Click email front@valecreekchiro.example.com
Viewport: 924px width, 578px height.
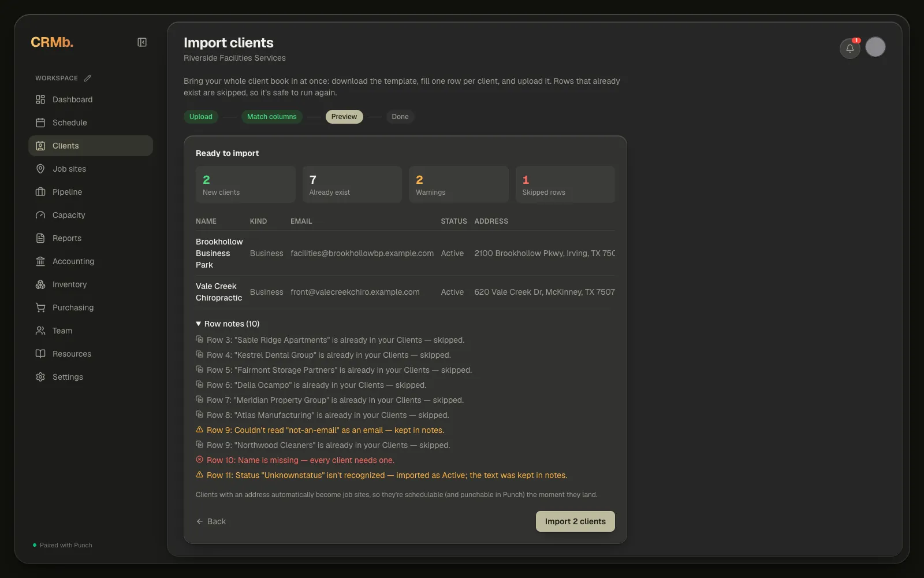(355, 292)
